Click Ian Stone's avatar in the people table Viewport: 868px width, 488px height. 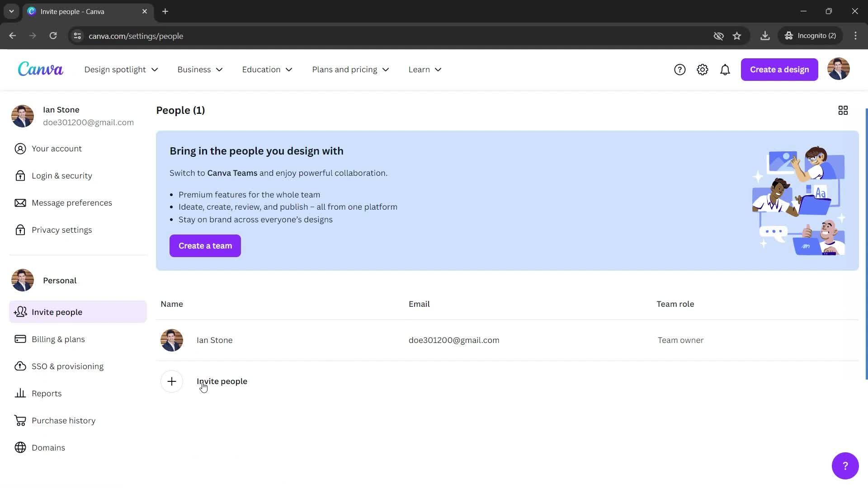pyautogui.click(x=172, y=340)
